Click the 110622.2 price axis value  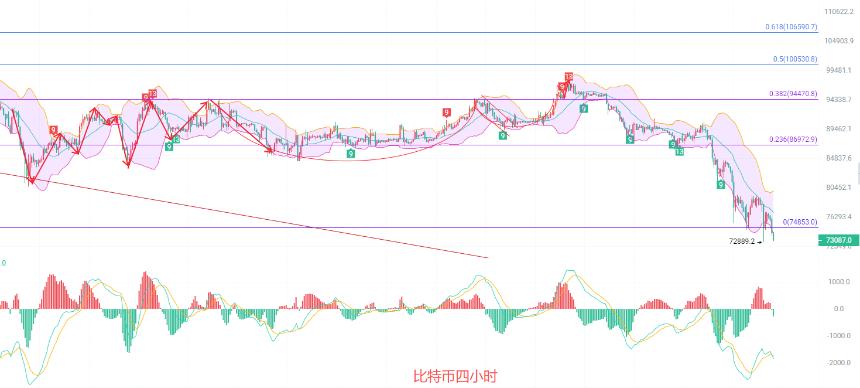coord(839,12)
